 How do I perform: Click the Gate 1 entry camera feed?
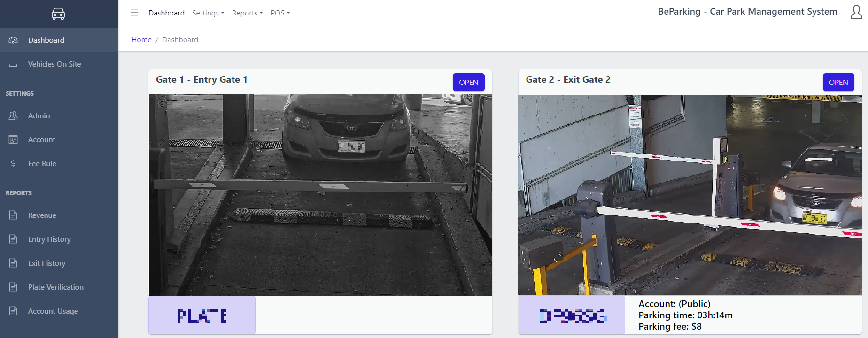tap(320, 195)
